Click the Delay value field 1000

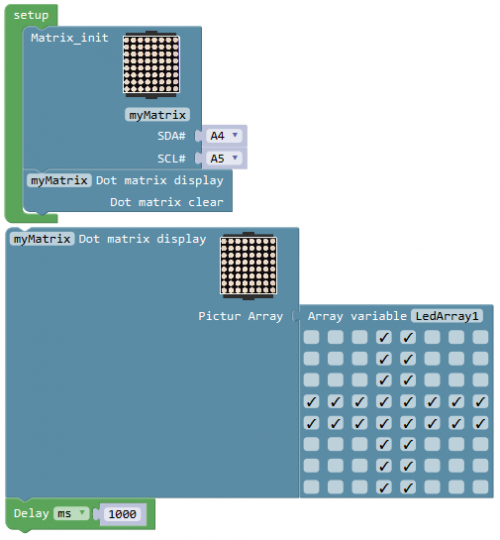click(x=122, y=514)
